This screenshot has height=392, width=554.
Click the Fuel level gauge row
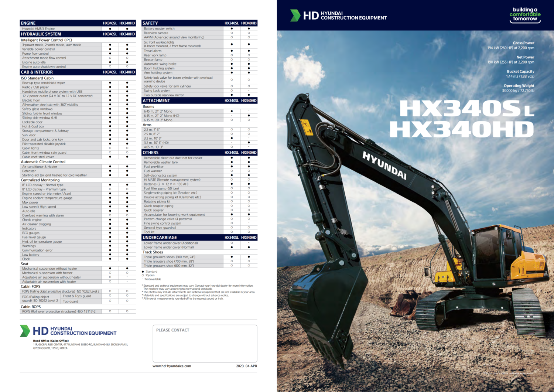(x=78, y=237)
